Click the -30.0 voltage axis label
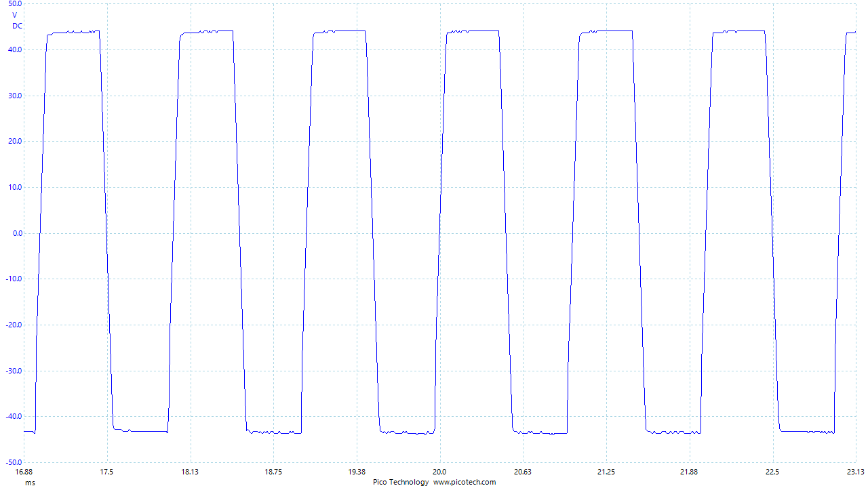This screenshot has height=488, width=868. pos(14,371)
